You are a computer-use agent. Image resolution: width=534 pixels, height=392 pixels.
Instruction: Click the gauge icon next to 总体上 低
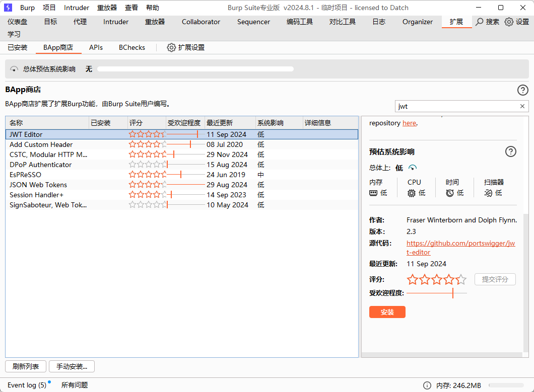tap(413, 168)
